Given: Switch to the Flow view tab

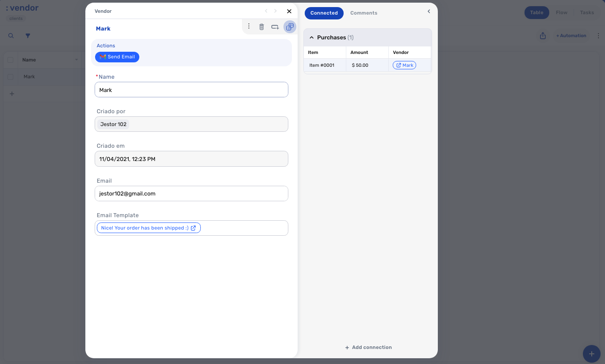Looking at the screenshot, I should pyautogui.click(x=562, y=13).
